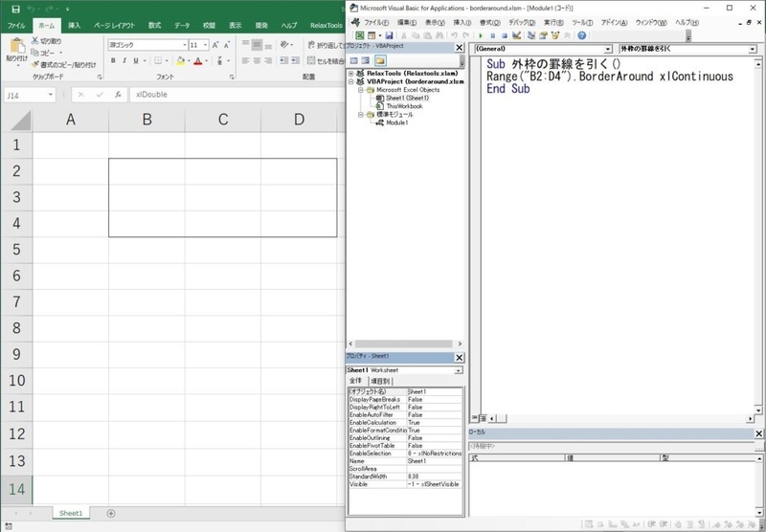Open the Name Box dropdown for J14
Viewport: 766px width, 532px height.
coord(51,95)
